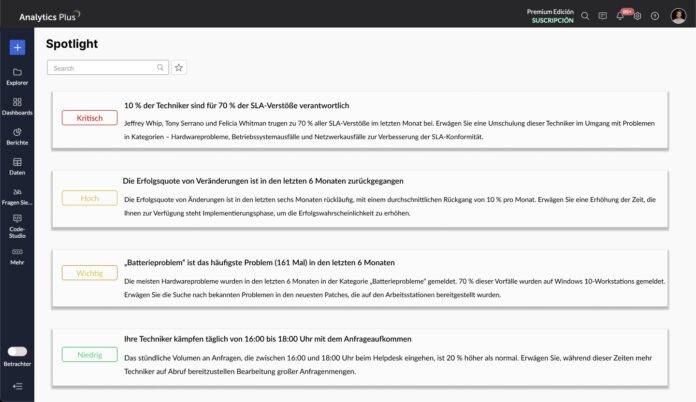The image size is (696, 402).
Task: Click the Spotlight page heading
Action: pos(72,43)
